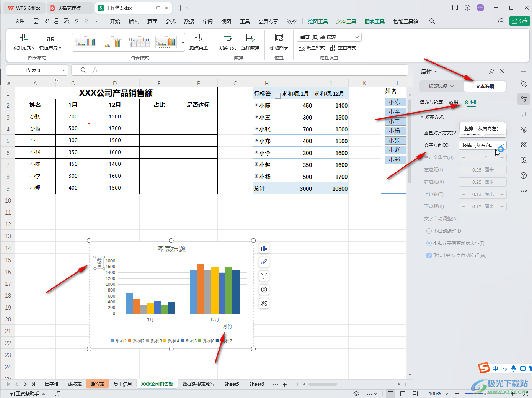Click the zoom magnifier next to fx
The image size is (532, 398).
tap(83, 70)
